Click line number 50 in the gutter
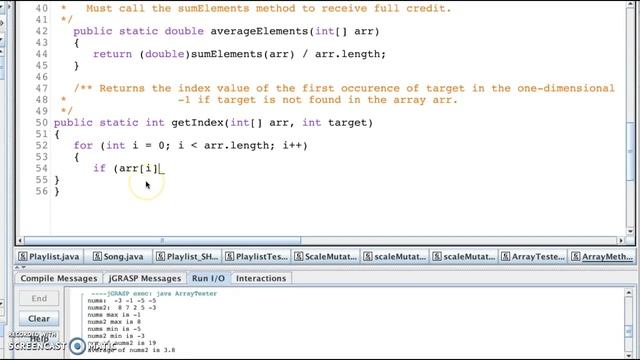Viewport: 640px width, 360px height. point(41,122)
